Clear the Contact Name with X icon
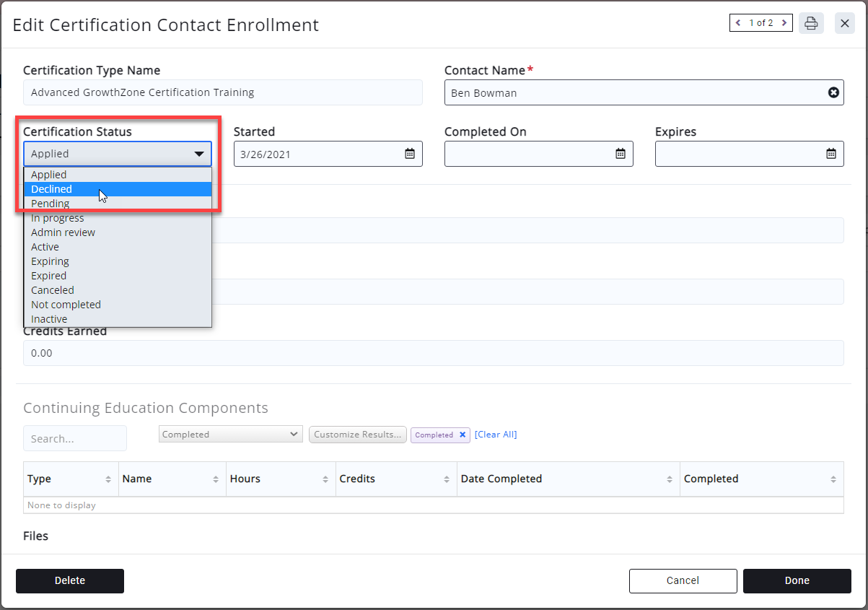Viewport: 868px width, 610px height. pos(833,92)
